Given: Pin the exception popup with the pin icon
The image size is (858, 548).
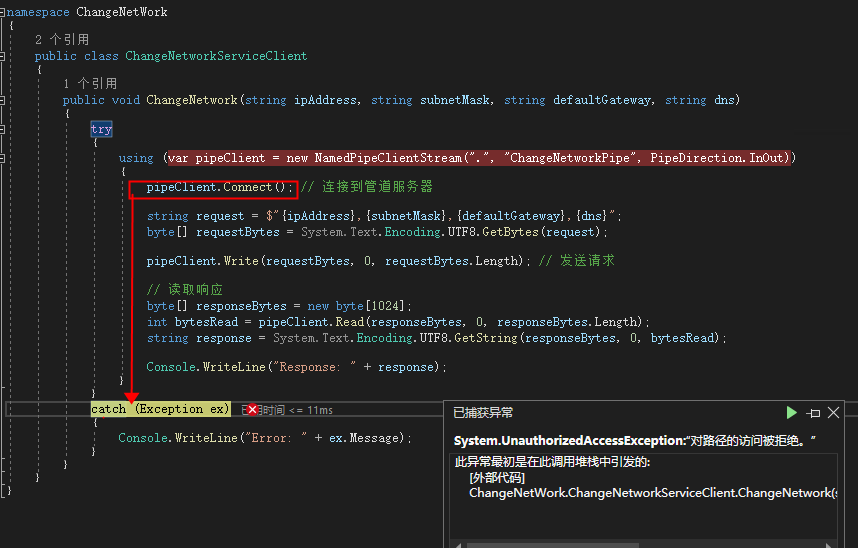Looking at the screenshot, I should [813, 413].
